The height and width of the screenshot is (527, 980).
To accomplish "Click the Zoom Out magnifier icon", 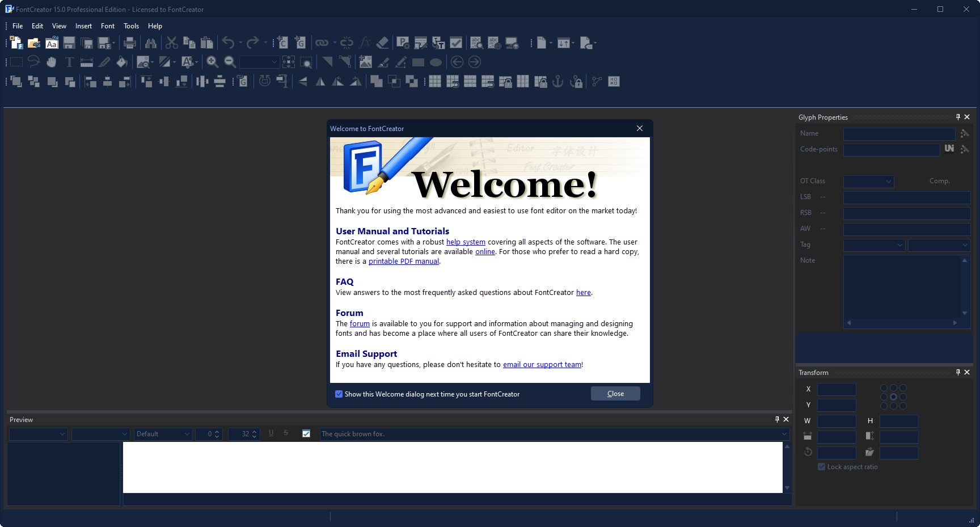I will (230, 62).
